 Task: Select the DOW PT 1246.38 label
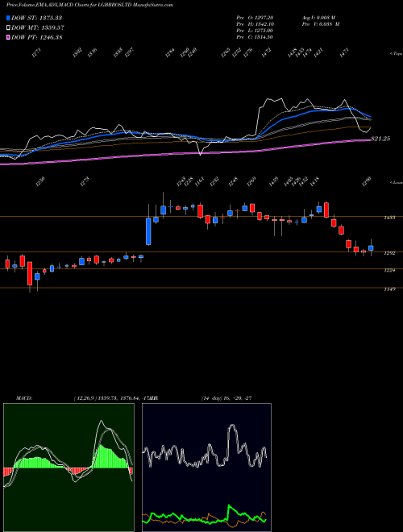pos(36,38)
